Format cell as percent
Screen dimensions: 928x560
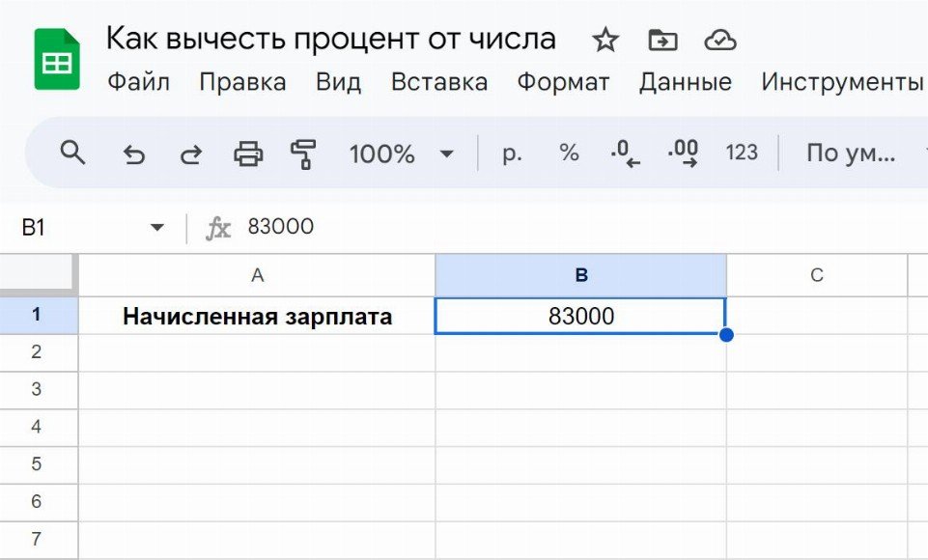(x=569, y=153)
